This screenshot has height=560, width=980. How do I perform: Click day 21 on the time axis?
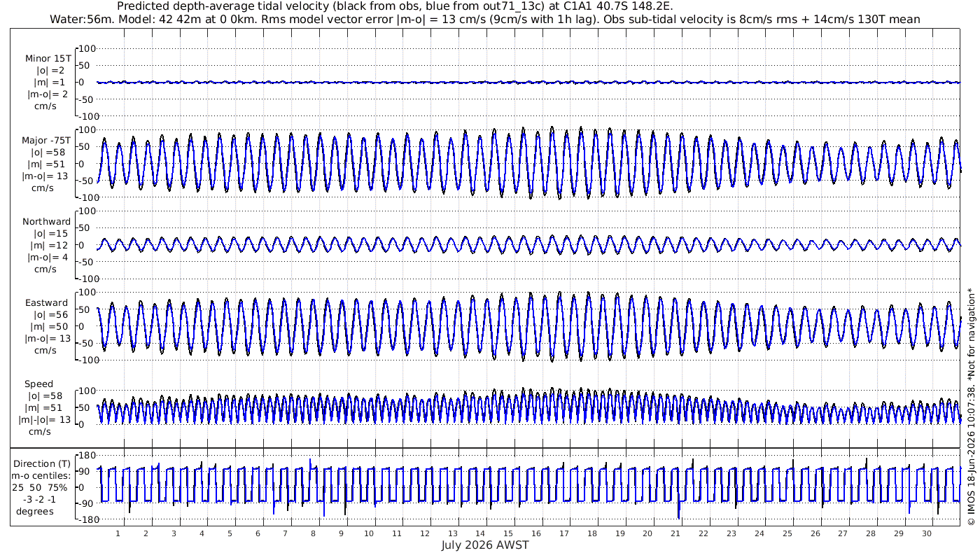point(675,533)
